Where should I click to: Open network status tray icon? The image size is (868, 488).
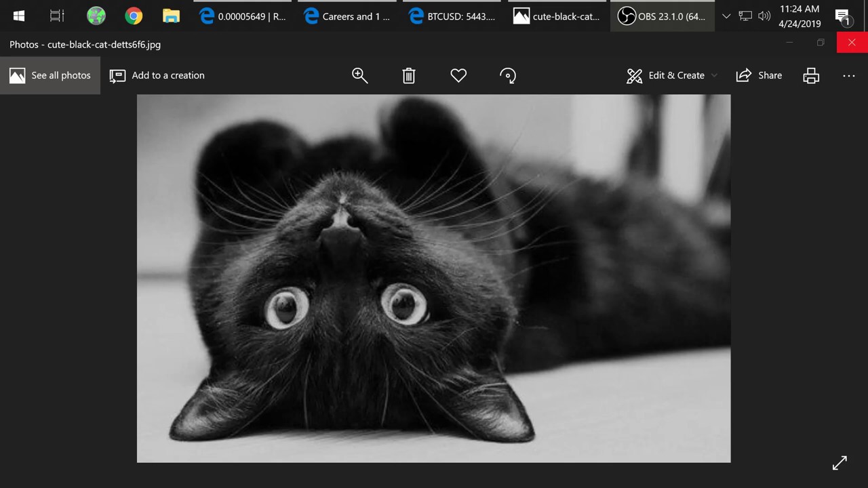click(x=745, y=16)
